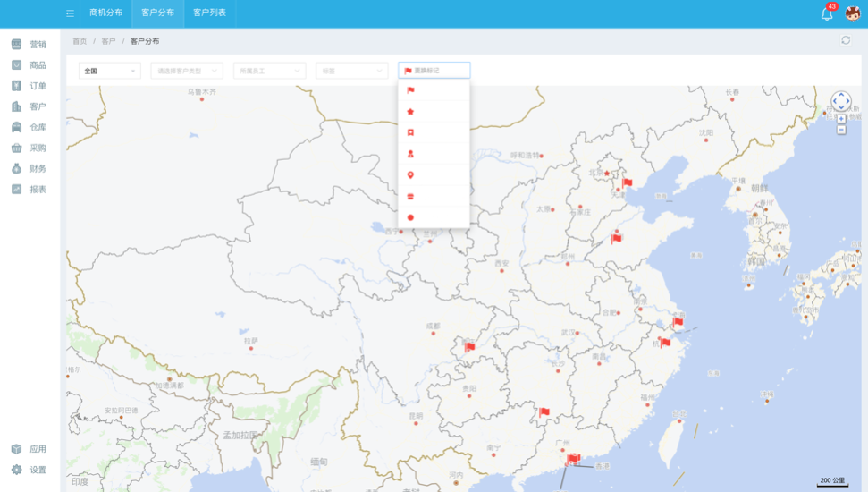868x492 pixels.
Task: Pick the person marker icon option
Action: click(410, 154)
